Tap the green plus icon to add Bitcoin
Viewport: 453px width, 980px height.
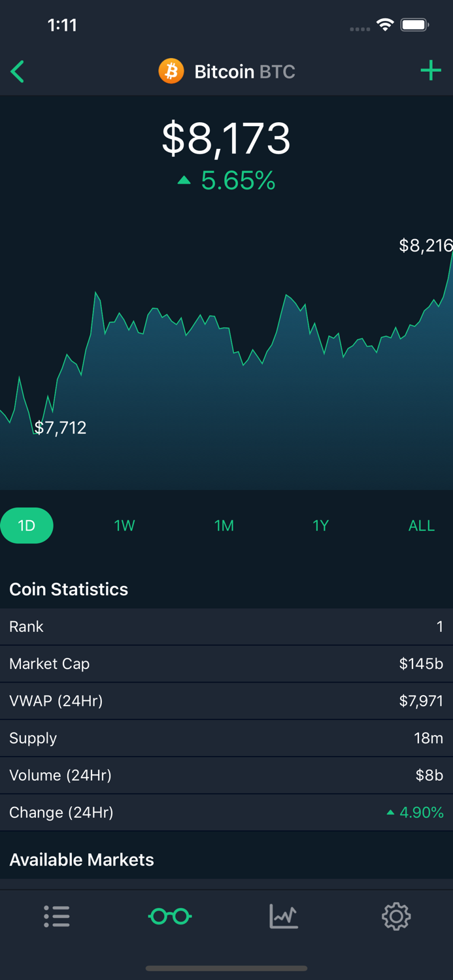coord(431,71)
